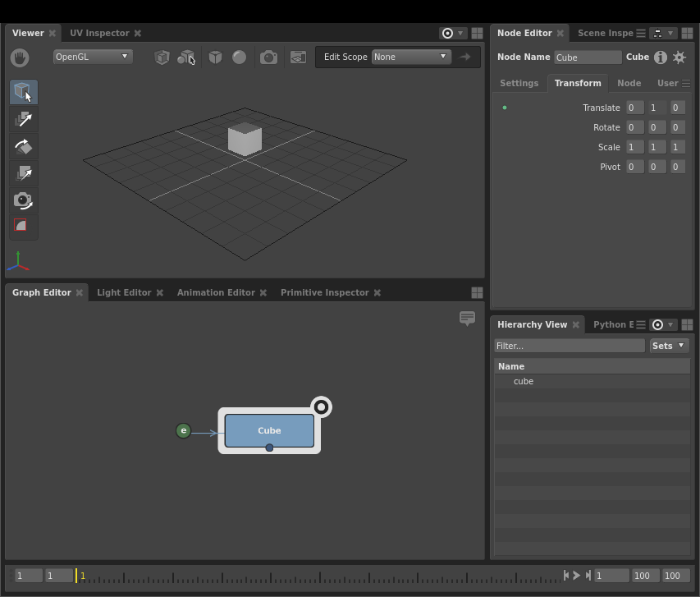Screen dimensions: 700x597
Task: Open the layout grid icon of Graph Editor panel
Action: tap(478, 292)
